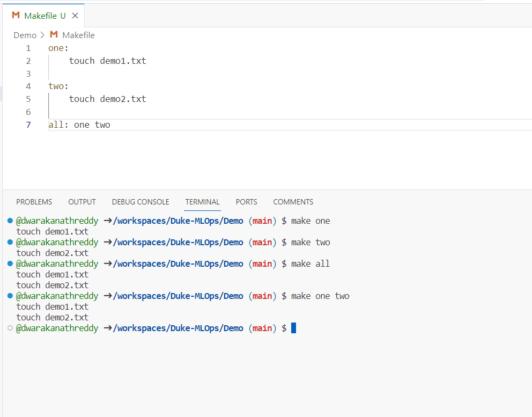Close the Makefile editor tab

[75, 16]
